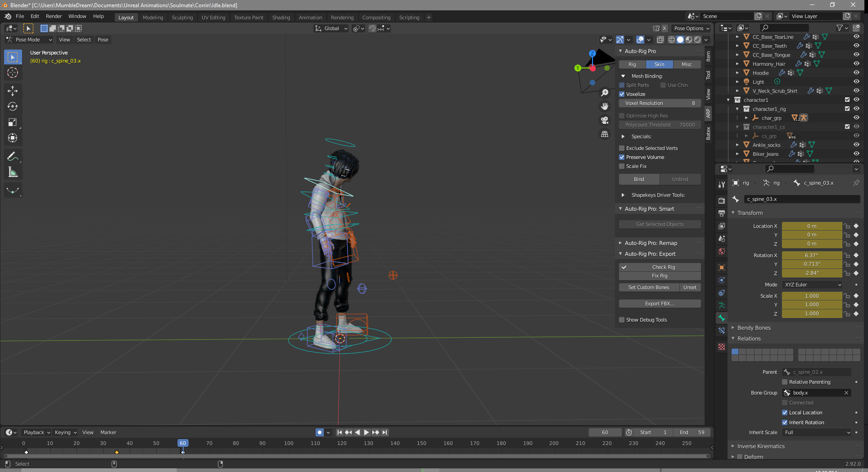Toggle Relative Parenting checkbox
This screenshot has height=472, width=868.
[x=785, y=382]
